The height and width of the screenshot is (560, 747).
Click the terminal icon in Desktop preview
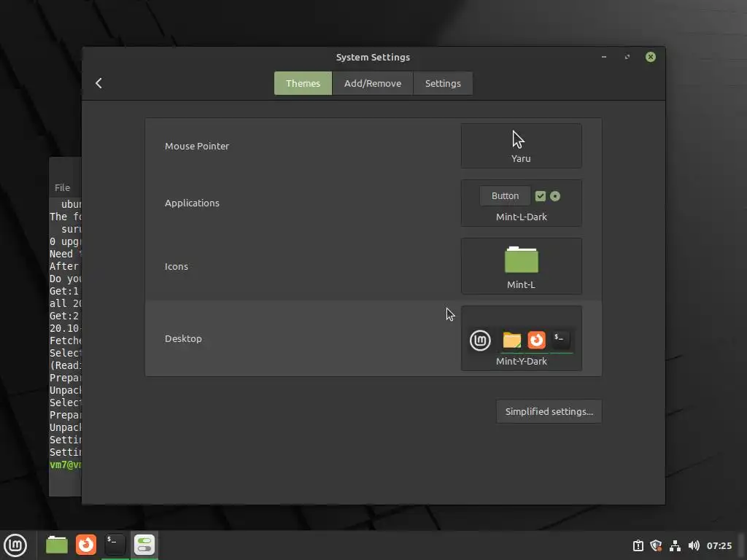(x=561, y=339)
